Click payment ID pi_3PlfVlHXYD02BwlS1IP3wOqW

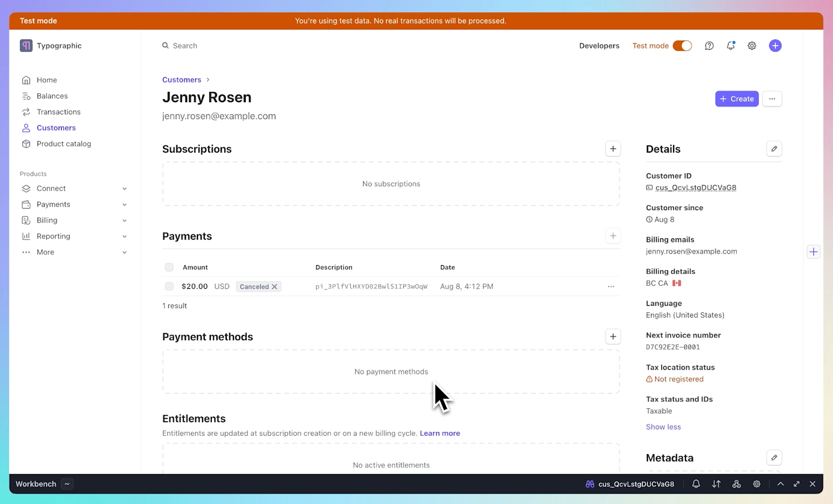371,287
